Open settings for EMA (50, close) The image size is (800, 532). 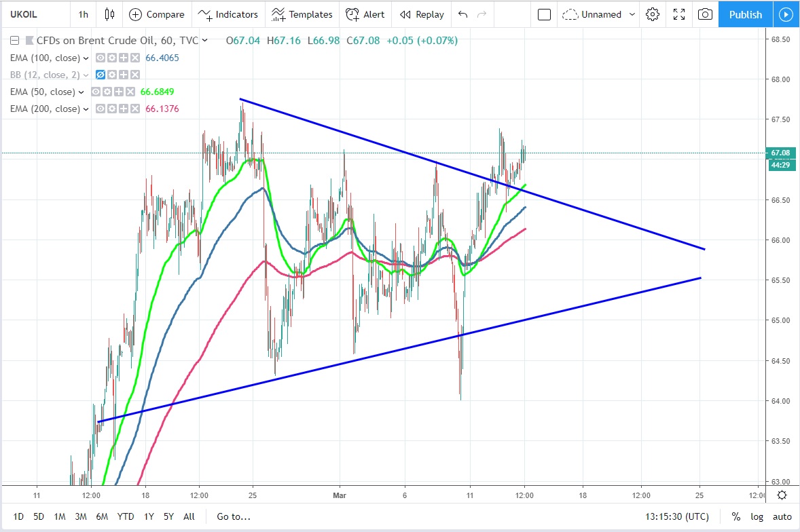pos(107,92)
